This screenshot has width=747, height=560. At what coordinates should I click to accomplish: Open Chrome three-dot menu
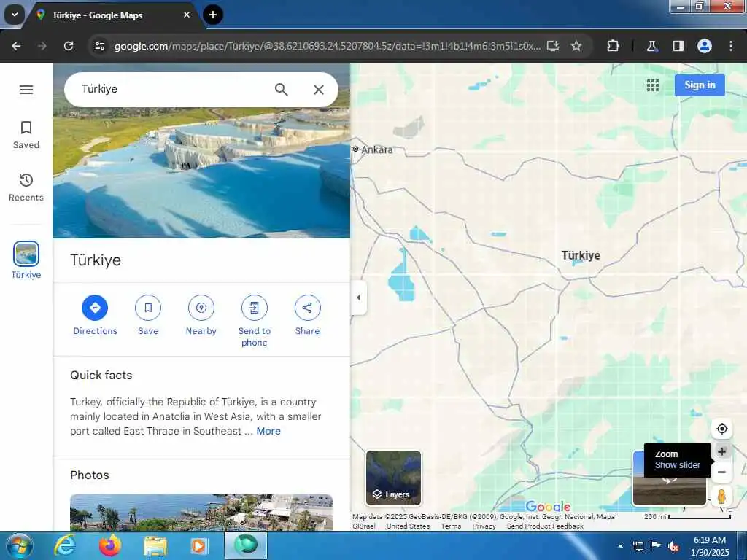(x=731, y=46)
